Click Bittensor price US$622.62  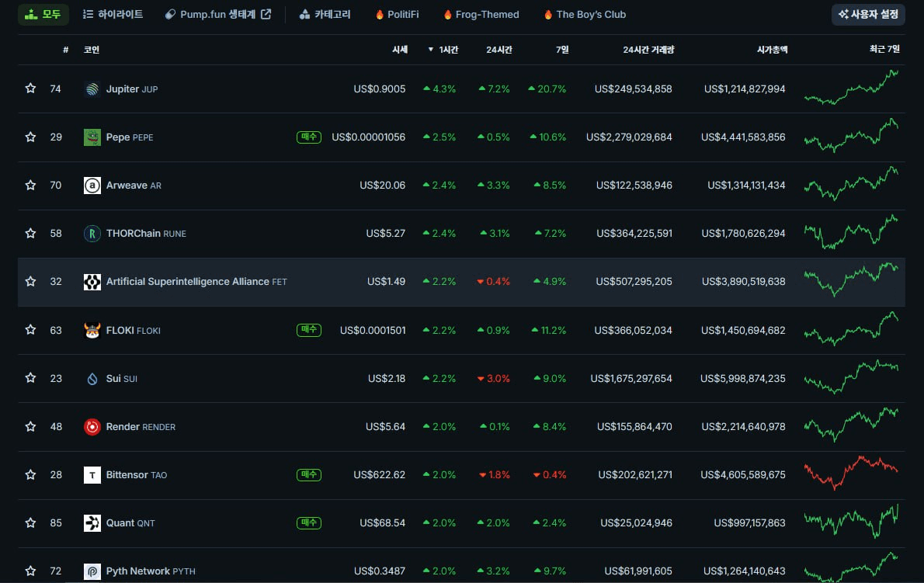pos(380,474)
